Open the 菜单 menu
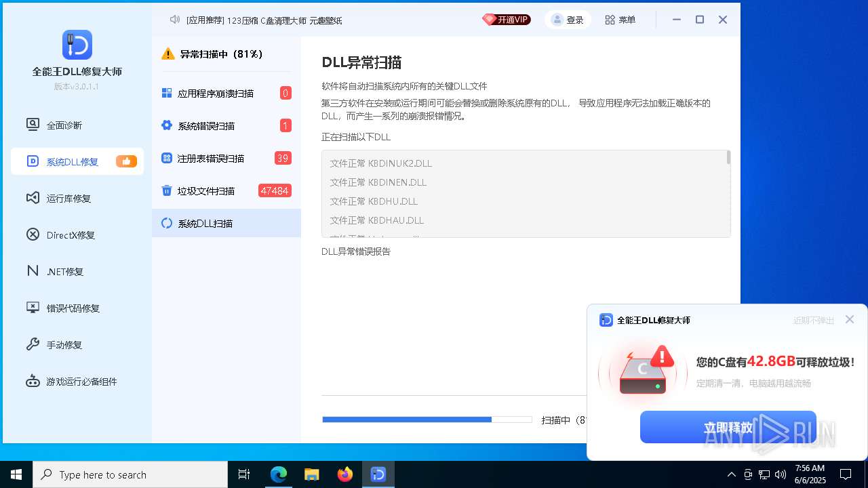 620,20
